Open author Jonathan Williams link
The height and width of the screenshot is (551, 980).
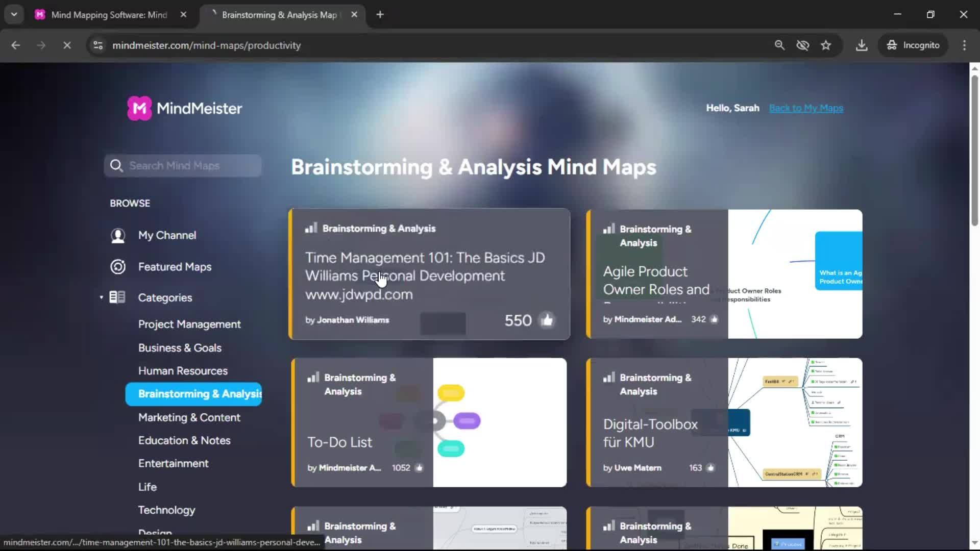coord(353,320)
